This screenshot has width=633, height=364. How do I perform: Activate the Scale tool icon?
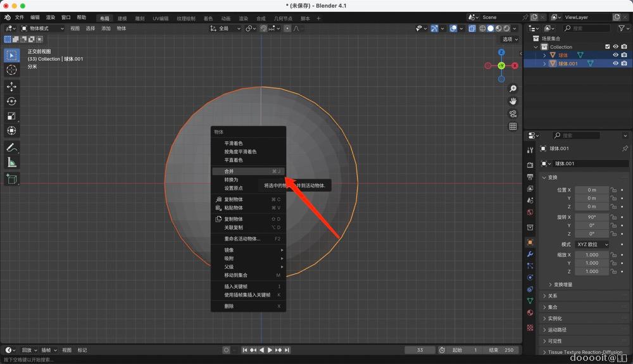pyautogui.click(x=11, y=116)
